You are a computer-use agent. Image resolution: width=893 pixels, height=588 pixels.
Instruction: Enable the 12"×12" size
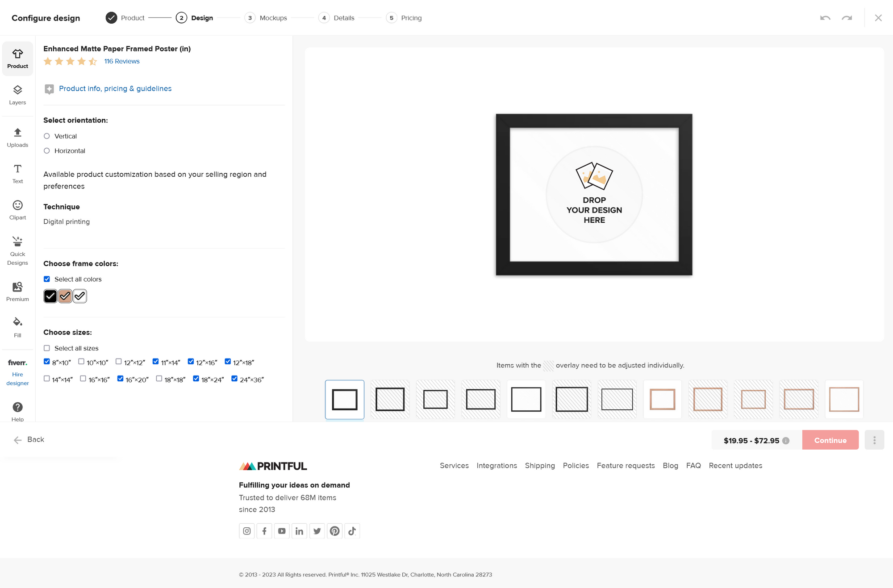pyautogui.click(x=118, y=361)
